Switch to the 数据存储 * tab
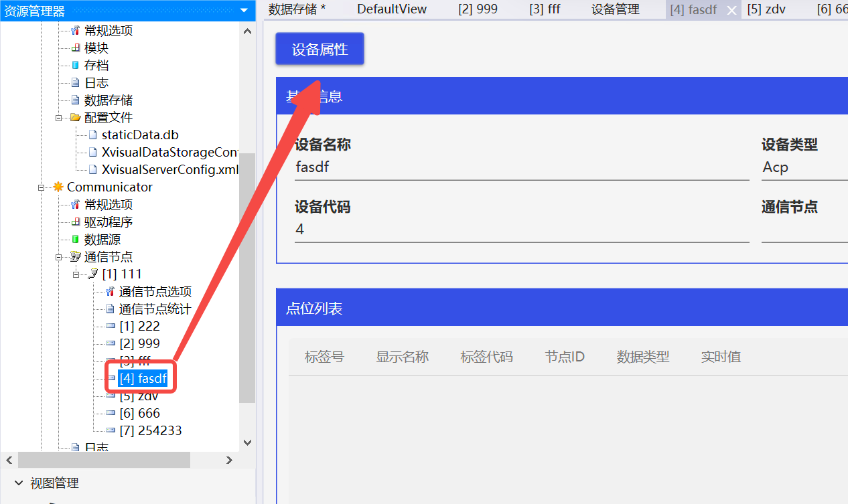The height and width of the screenshot is (504, 848). click(x=297, y=9)
